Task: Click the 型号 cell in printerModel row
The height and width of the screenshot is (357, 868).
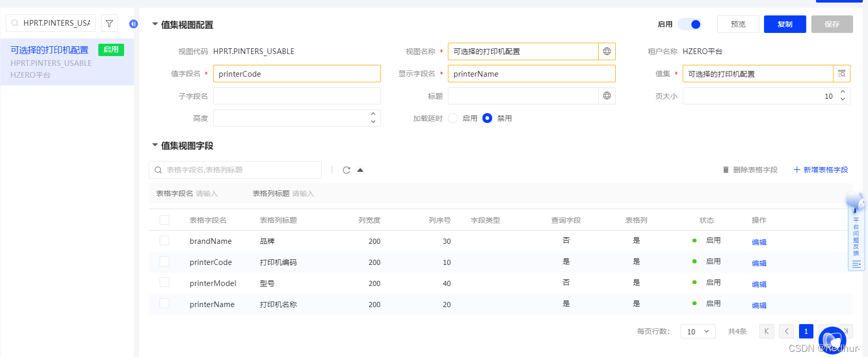Action: 267,283
